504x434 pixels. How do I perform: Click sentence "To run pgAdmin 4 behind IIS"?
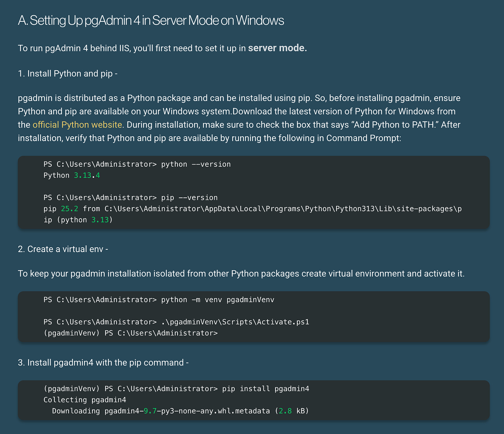tap(163, 48)
